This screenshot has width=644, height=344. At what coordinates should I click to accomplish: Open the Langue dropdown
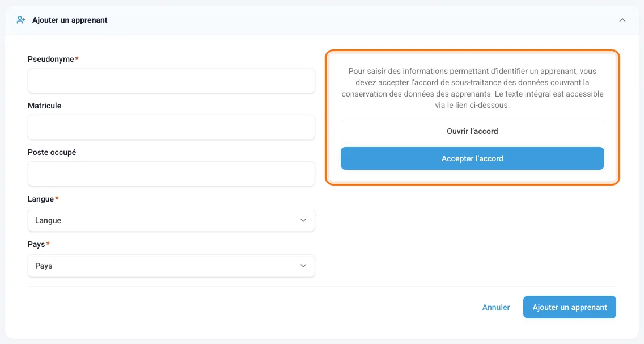click(171, 220)
